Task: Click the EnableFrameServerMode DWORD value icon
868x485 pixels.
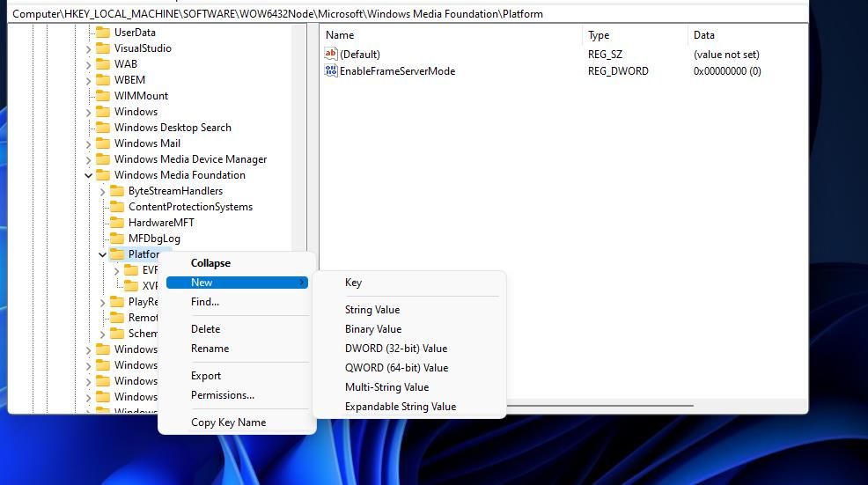Action: [x=330, y=70]
